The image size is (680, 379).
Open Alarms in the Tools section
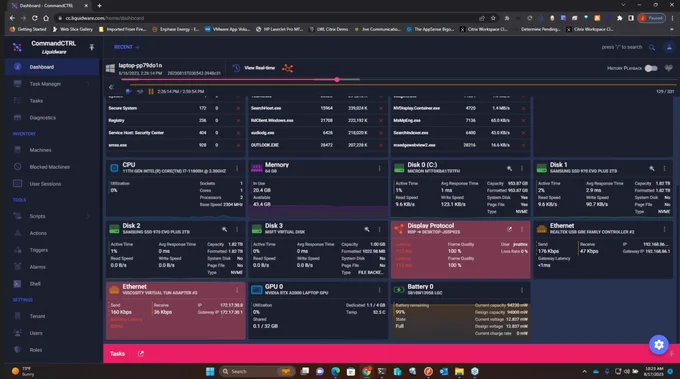tap(38, 267)
